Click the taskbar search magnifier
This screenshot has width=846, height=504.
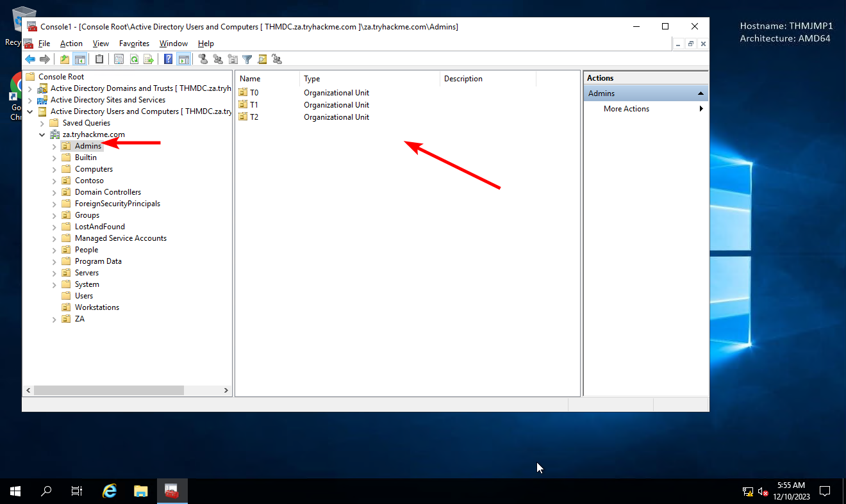pyautogui.click(x=46, y=491)
